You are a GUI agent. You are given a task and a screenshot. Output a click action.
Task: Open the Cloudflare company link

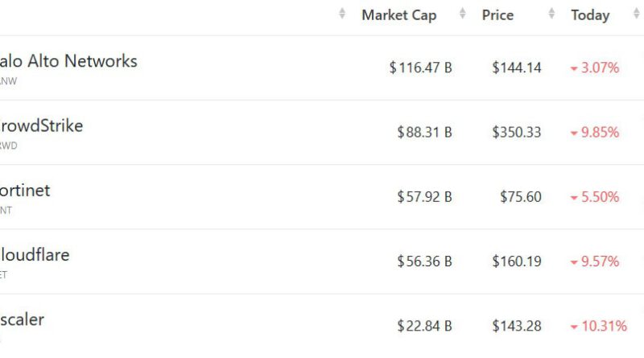[x=35, y=255]
